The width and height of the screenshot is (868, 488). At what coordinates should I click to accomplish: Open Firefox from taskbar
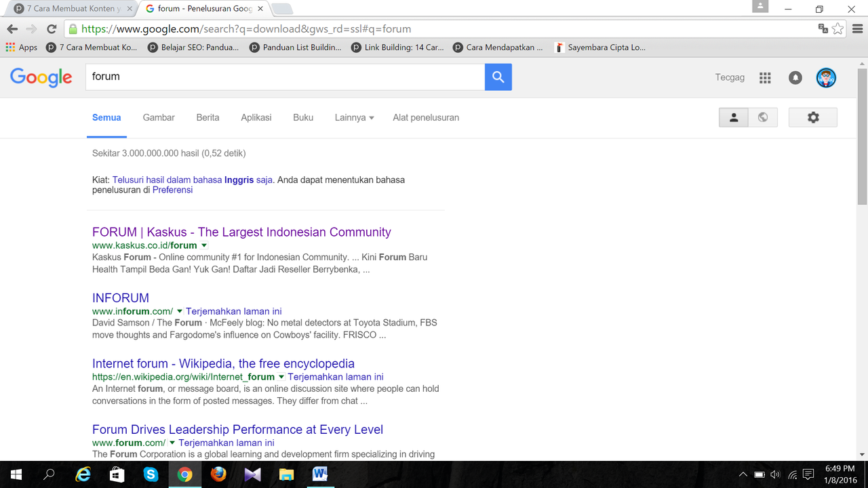218,474
